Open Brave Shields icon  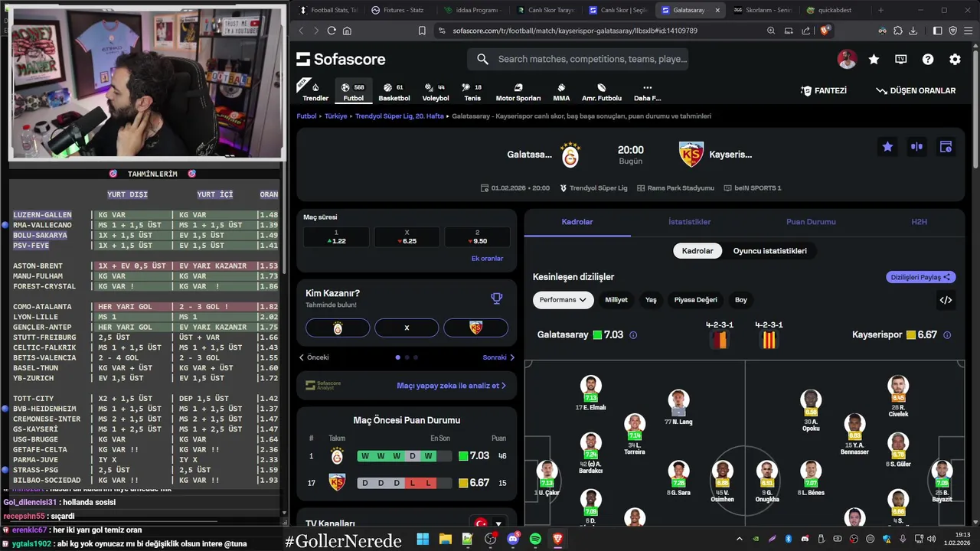click(825, 31)
